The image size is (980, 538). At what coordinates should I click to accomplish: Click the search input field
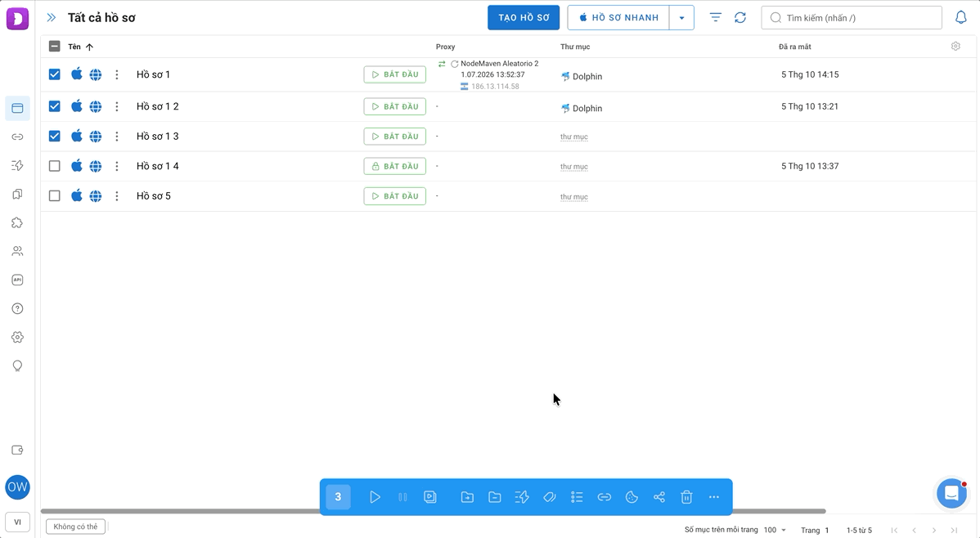[x=852, y=17]
